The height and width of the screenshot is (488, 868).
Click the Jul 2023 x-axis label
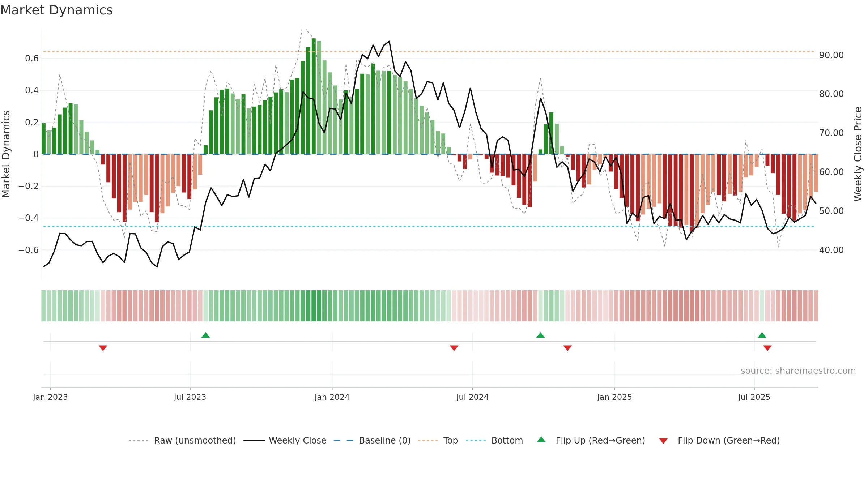[x=190, y=397]
